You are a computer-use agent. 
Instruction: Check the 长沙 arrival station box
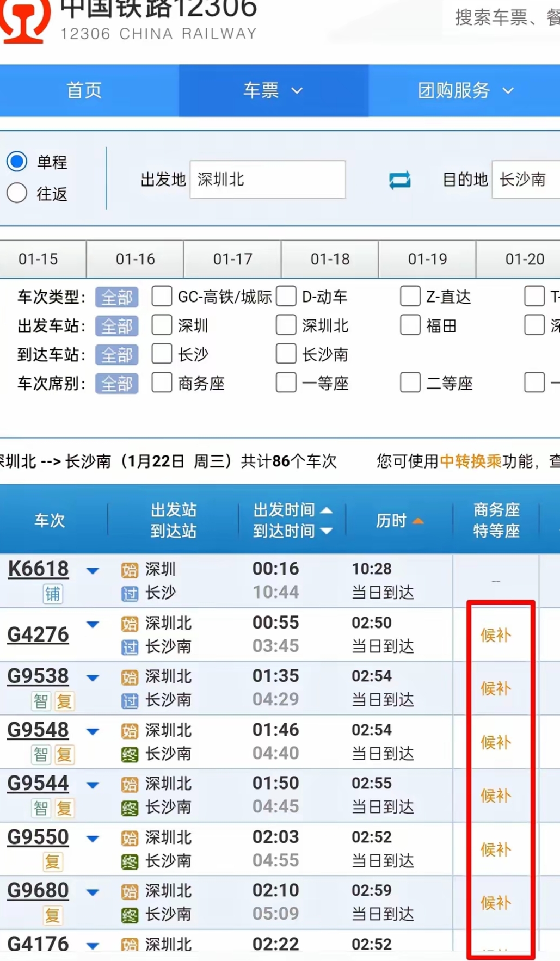[162, 354]
